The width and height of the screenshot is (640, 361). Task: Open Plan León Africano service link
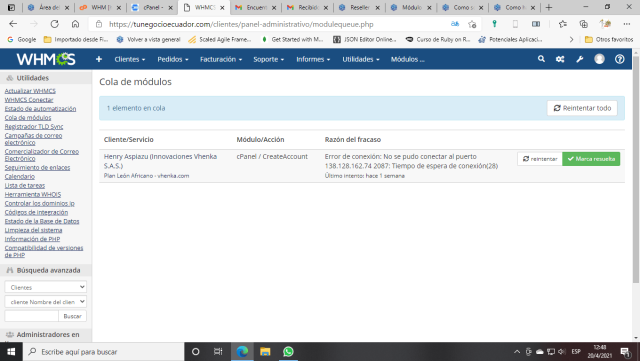[146, 176]
